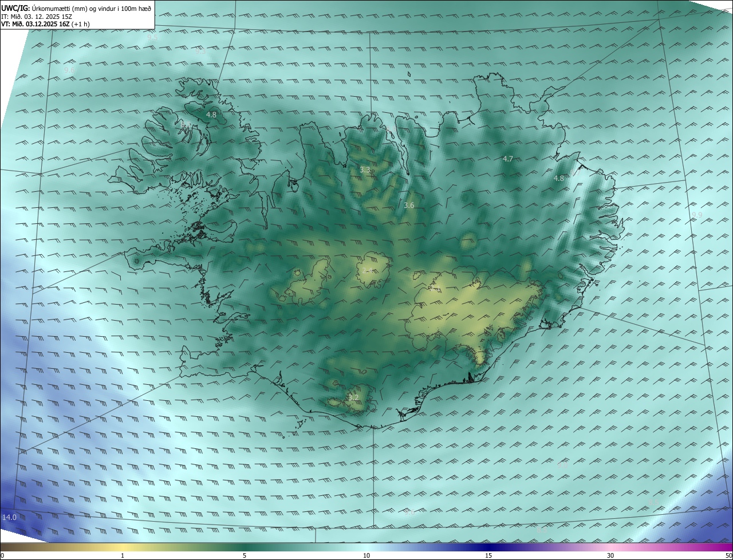This screenshot has width=733, height=560.
Task: Click the 2.4 value on the central glacier
Action: (x=368, y=270)
